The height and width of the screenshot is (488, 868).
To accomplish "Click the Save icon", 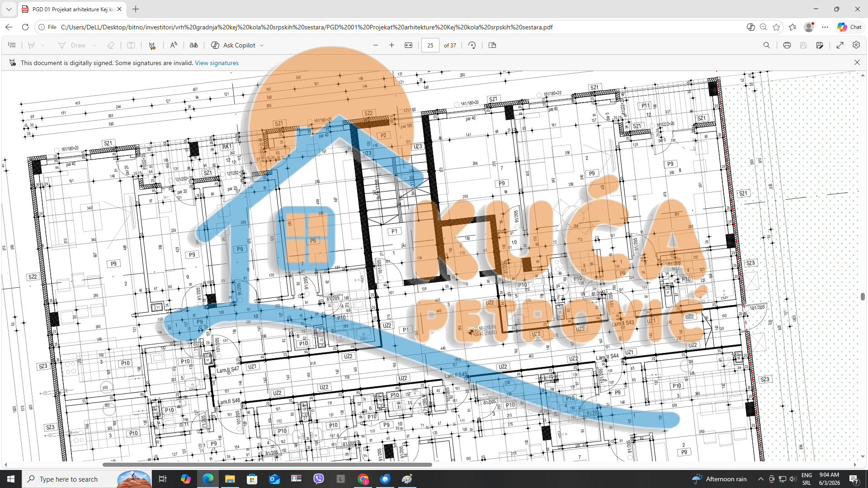I will 803,45.
